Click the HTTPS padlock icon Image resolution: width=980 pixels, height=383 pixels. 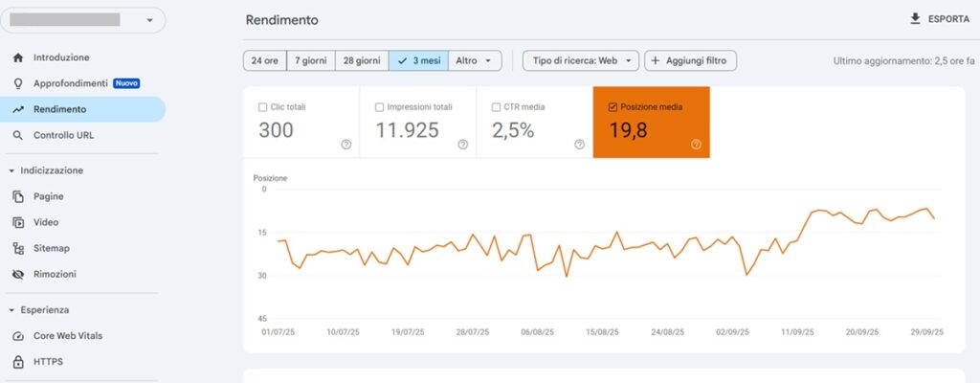(18, 362)
